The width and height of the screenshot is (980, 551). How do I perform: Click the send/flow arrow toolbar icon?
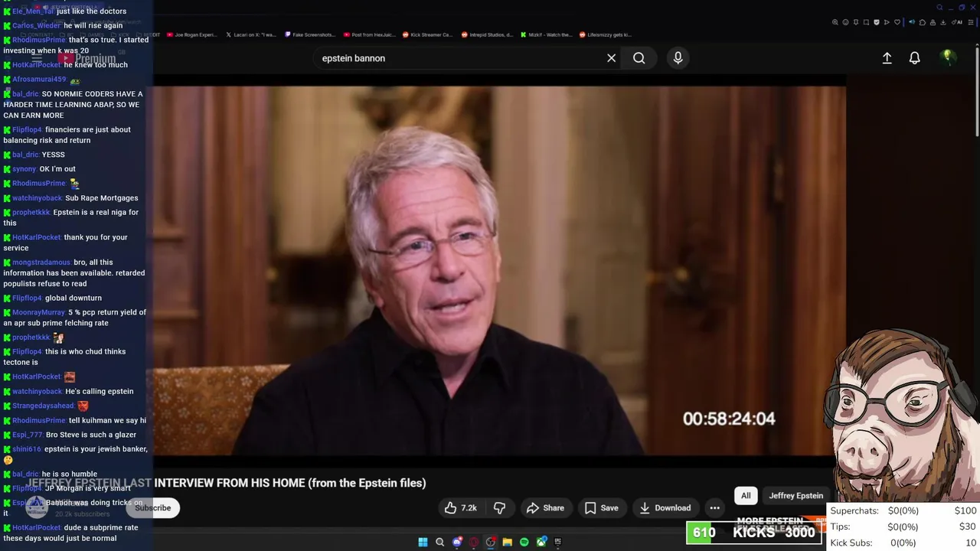coord(887,22)
